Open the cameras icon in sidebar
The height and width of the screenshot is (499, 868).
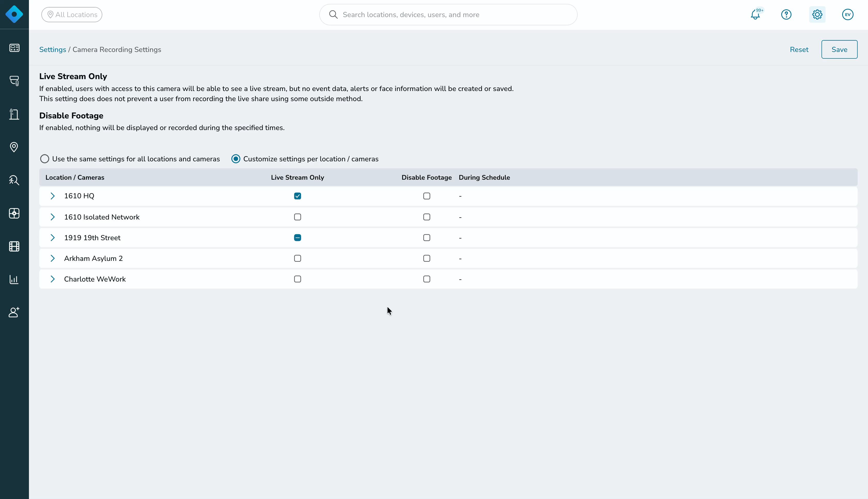click(x=14, y=81)
